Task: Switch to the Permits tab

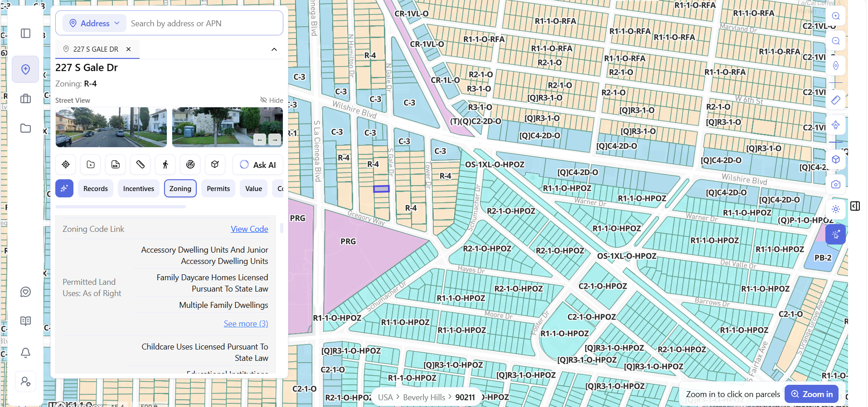Action: (x=218, y=188)
